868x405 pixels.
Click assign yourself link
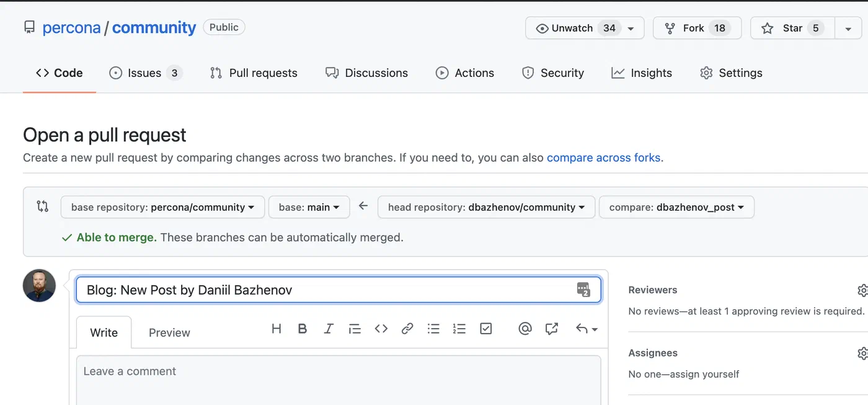[704, 374]
